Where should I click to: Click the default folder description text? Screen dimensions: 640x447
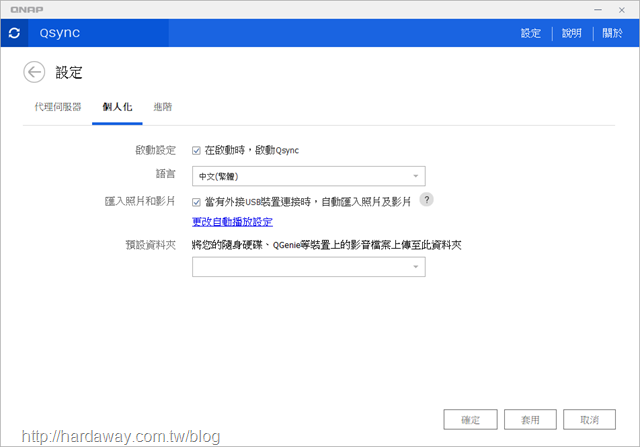click(327, 245)
